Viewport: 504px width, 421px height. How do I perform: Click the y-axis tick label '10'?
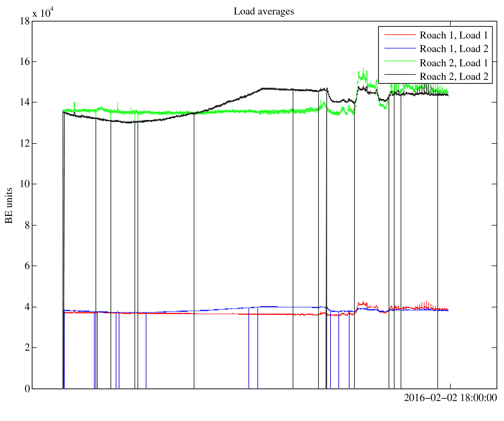point(25,184)
